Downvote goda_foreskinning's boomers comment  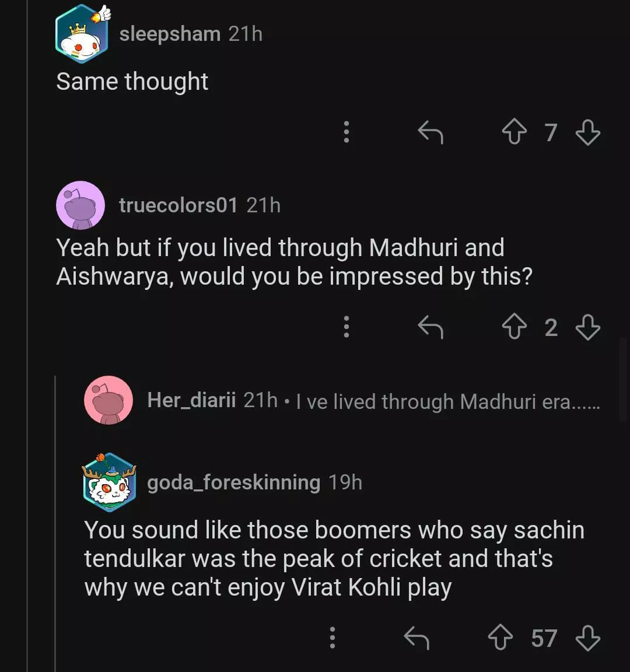[x=587, y=638]
